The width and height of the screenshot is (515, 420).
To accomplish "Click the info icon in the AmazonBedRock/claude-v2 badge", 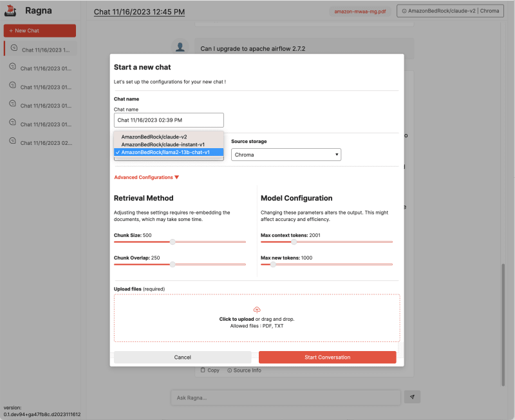I will (x=404, y=11).
